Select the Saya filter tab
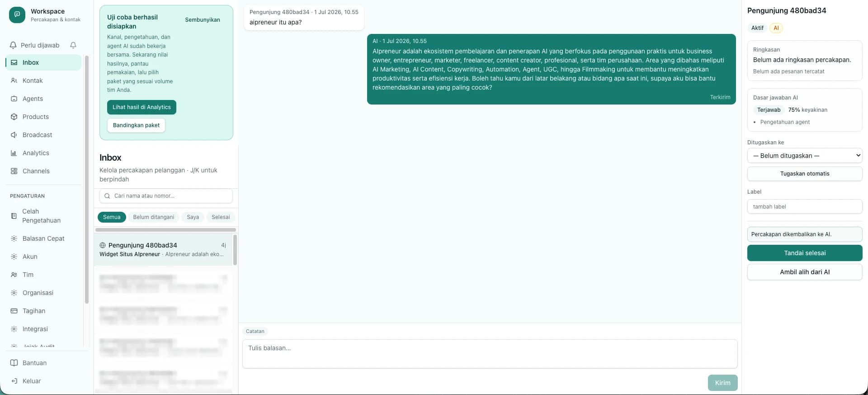This screenshot has width=868, height=395. (193, 217)
